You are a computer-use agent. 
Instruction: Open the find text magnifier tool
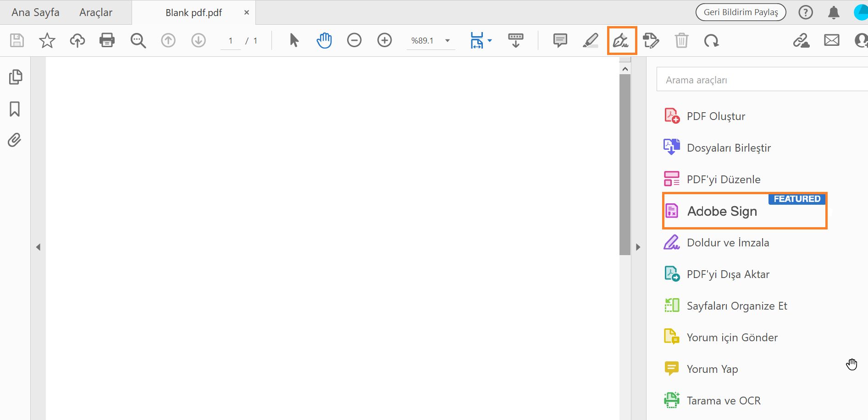coord(138,40)
